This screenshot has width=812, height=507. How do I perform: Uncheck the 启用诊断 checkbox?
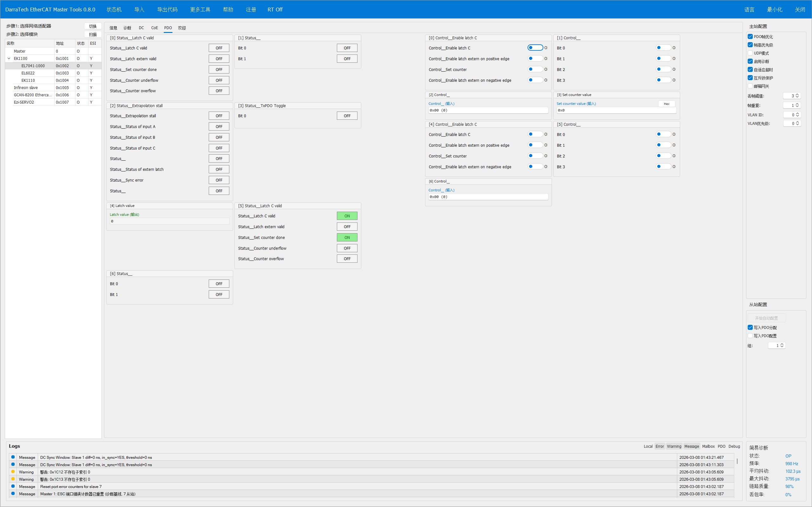[750, 61]
